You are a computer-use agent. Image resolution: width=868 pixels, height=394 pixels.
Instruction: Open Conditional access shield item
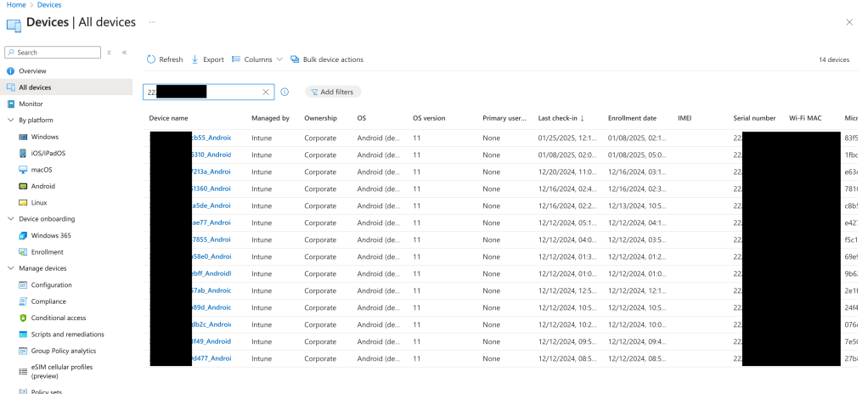pyautogui.click(x=58, y=318)
